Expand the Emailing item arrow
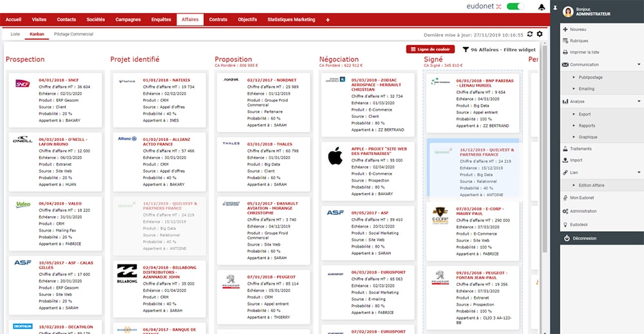 [x=574, y=89]
